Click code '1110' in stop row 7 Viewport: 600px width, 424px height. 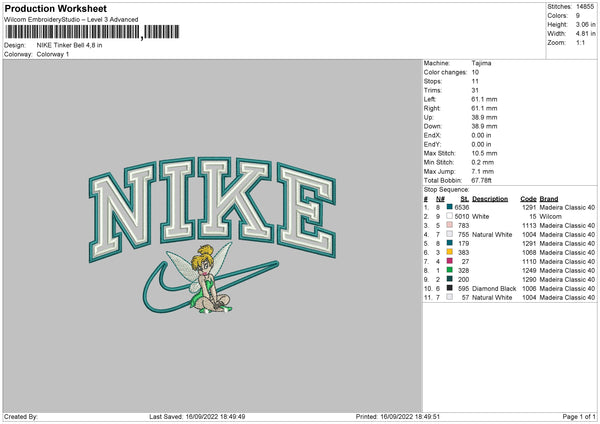tap(529, 261)
